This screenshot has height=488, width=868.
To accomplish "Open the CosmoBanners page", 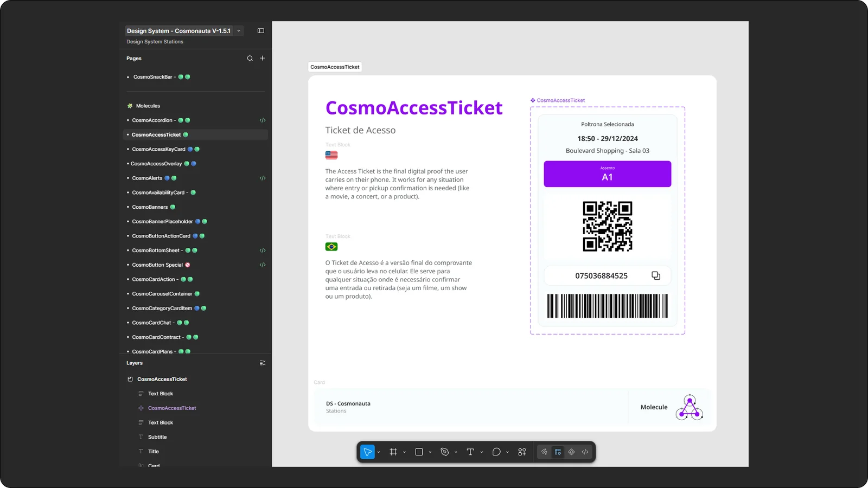I will click(x=195, y=207).
